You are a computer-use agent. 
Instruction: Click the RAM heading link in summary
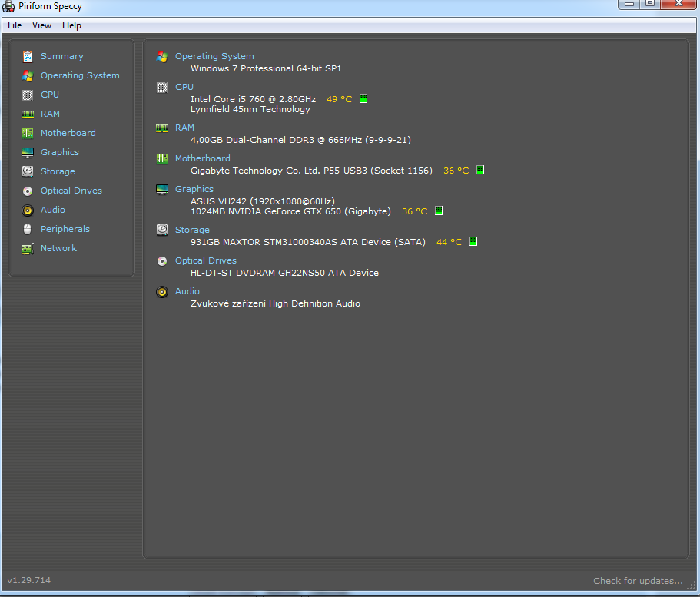click(x=184, y=128)
